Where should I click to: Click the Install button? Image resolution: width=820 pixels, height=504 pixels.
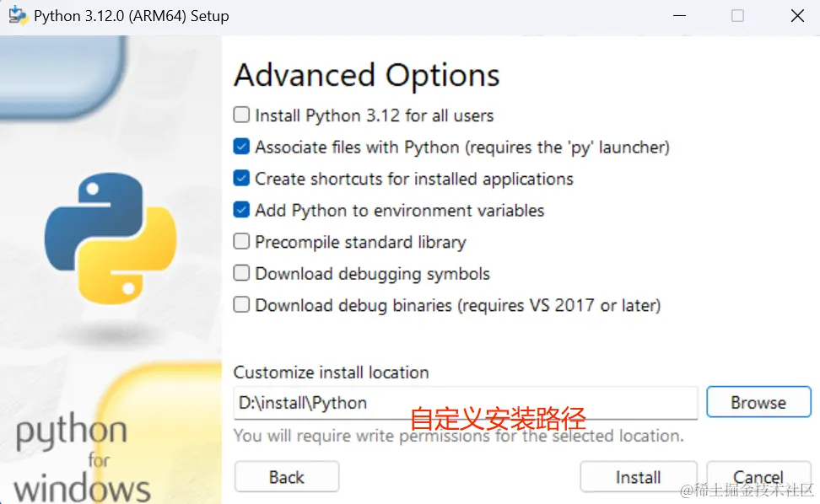pyautogui.click(x=638, y=477)
